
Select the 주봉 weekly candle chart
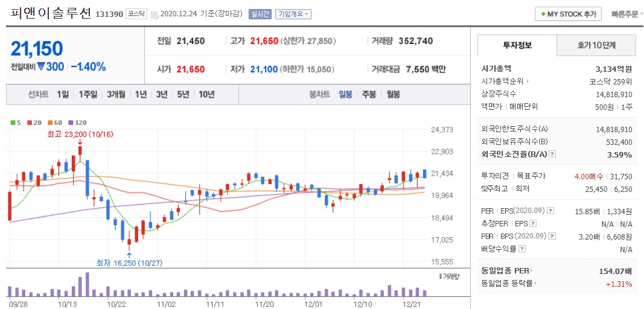coord(369,95)
